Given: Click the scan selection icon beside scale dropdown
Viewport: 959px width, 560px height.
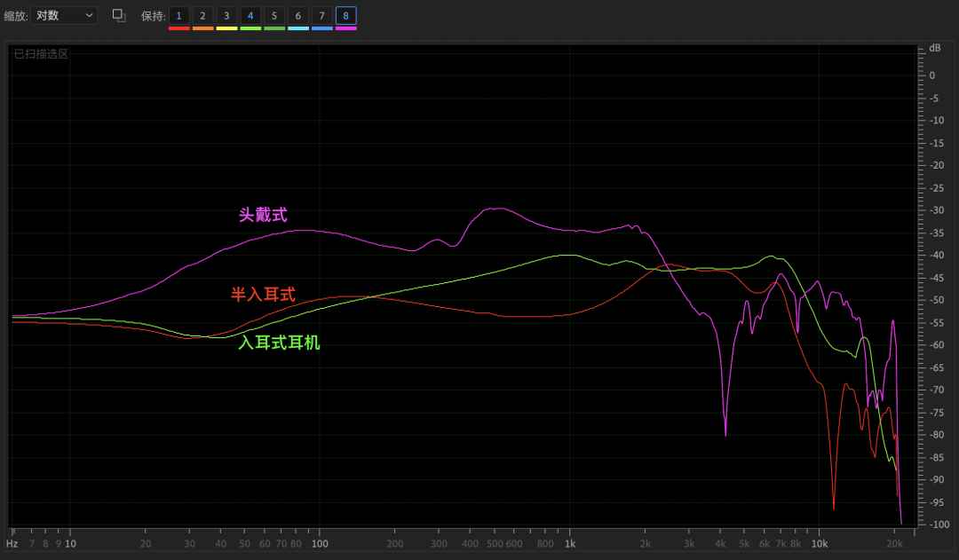Looking at the screenshot, I should (119, 15).
